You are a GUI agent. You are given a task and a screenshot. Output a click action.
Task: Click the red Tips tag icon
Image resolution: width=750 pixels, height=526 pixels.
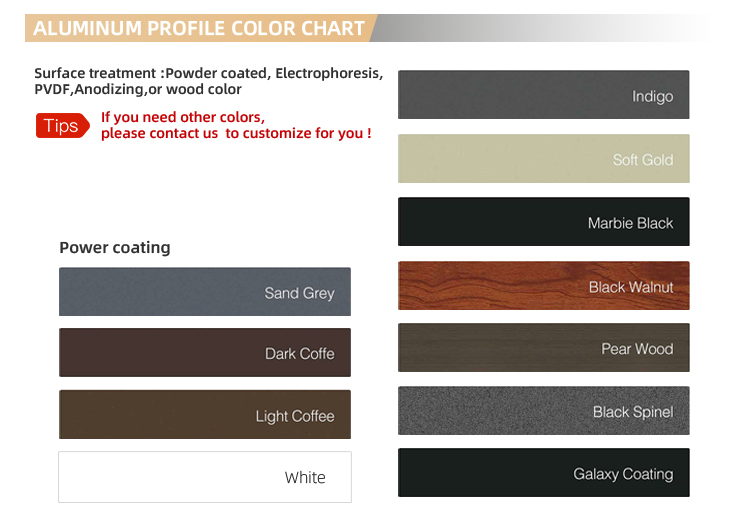pos(63,126)
